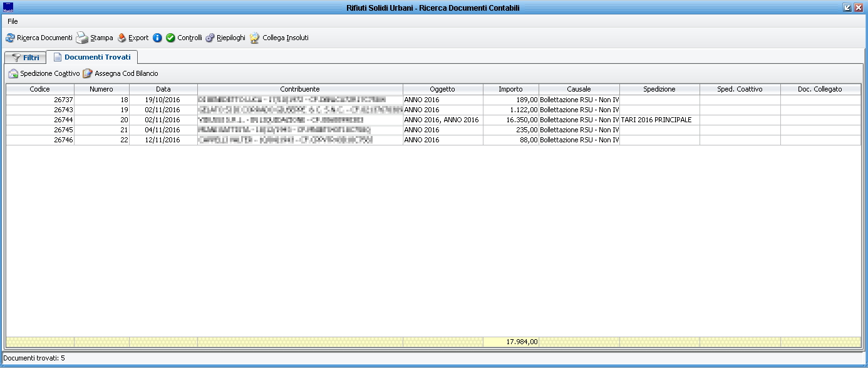Viewport: 868px width, 368px height.
Task: Run Controlli green checkmark icon
Action: coord(170,38)
